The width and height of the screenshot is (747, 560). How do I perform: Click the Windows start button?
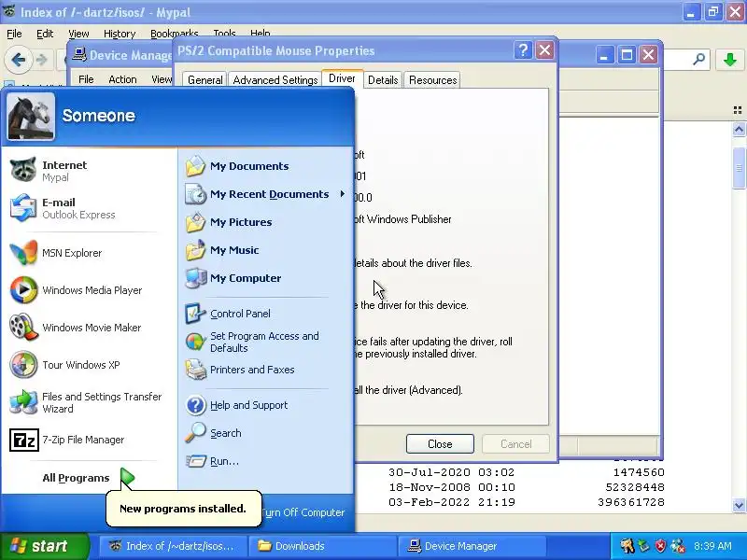pyautogui.click(x=45, y=546)
